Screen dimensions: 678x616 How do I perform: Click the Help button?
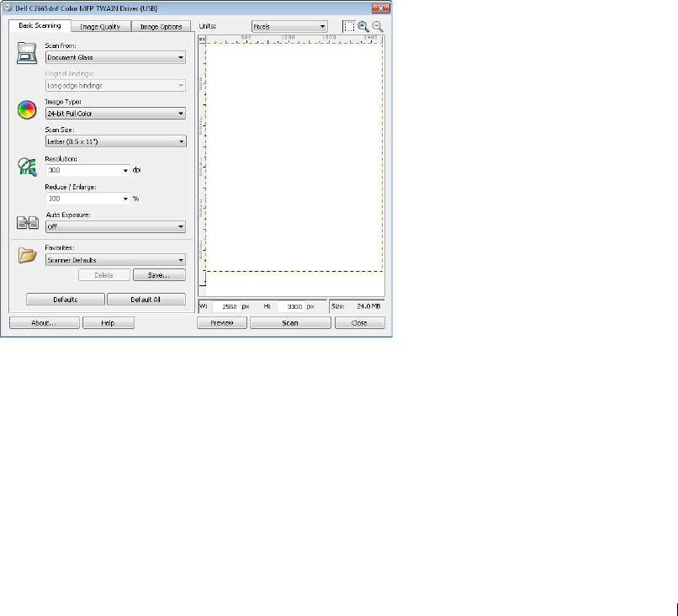click(109, 322)
